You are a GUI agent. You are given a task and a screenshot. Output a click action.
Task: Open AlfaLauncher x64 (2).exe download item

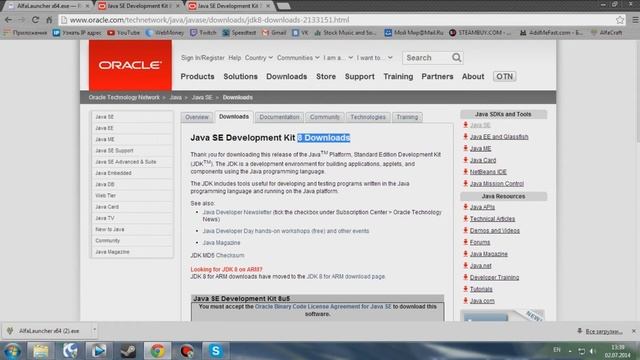(48, 331)
